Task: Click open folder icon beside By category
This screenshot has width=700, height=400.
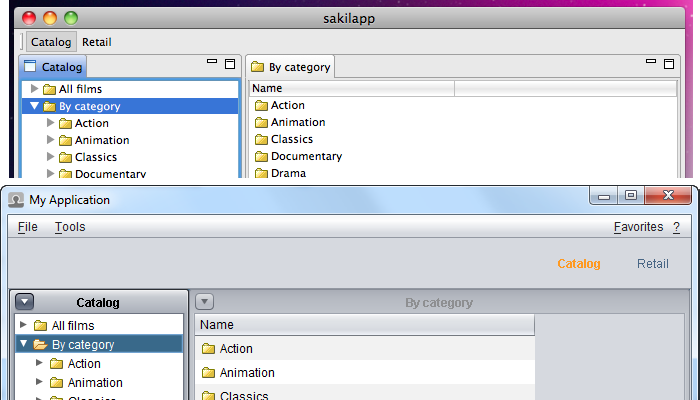Action: point(40,345)
